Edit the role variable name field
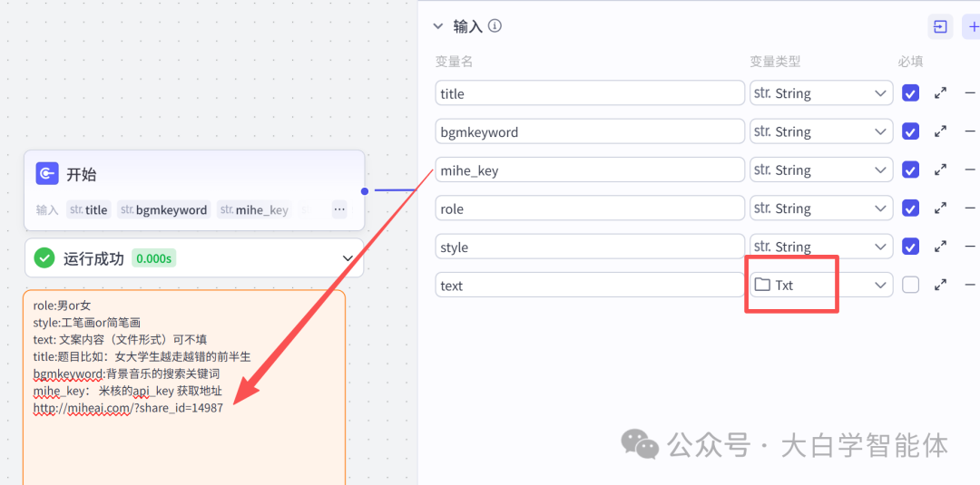Screen dimensions: 980x485 (590, 208)
